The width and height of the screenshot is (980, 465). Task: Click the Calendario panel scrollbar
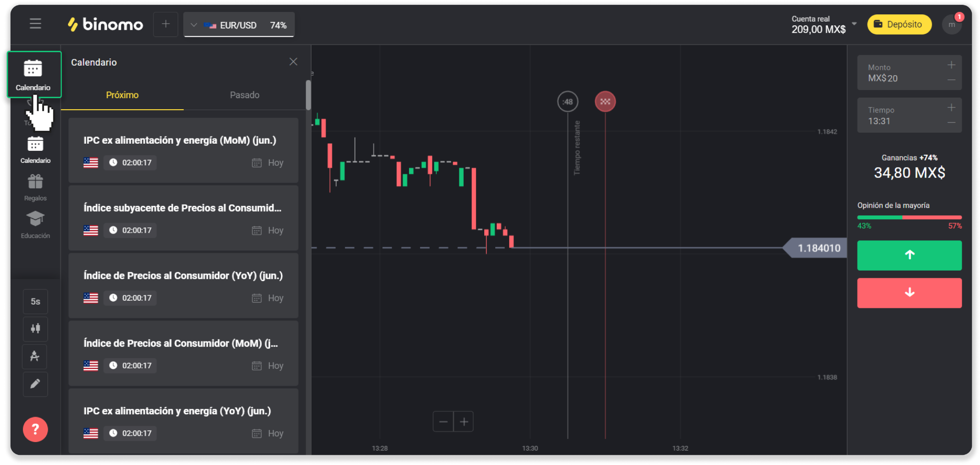pyautogui.click(x=308, y=95)
